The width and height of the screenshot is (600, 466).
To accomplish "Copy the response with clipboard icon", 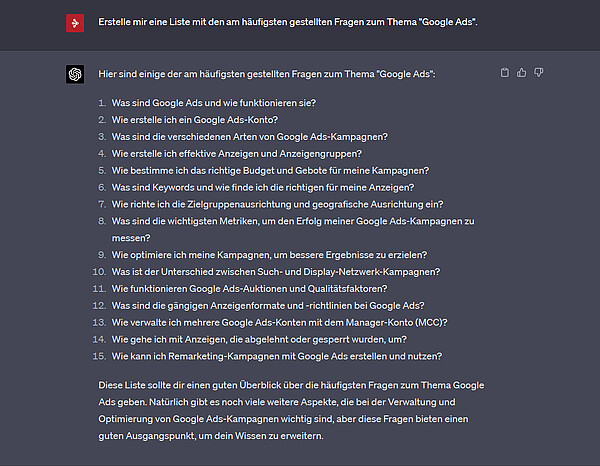I will [505, 72].
